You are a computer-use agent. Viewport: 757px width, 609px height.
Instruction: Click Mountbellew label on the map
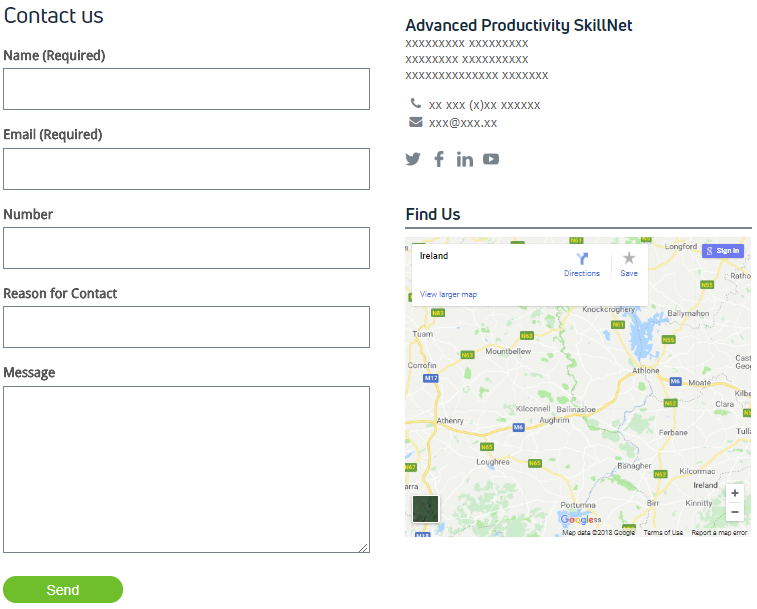508,351
